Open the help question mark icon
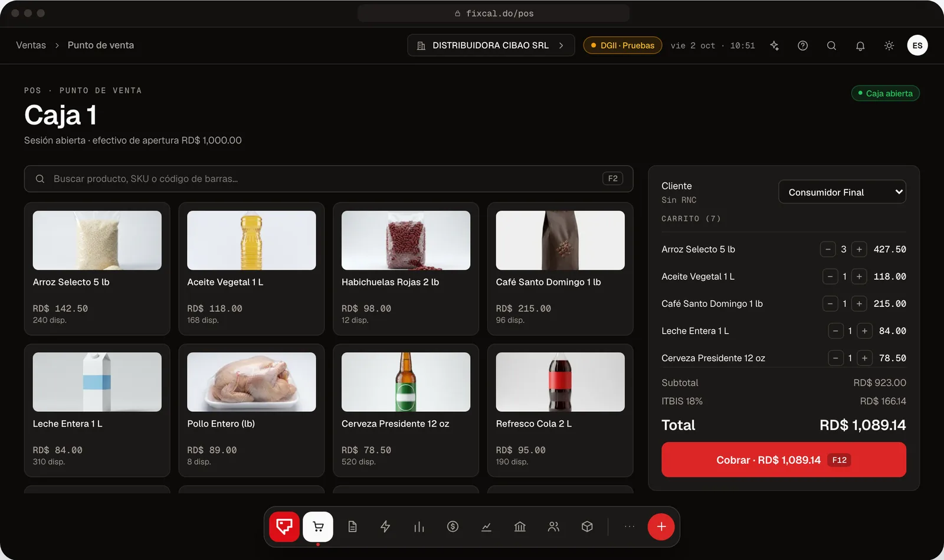 [803, 45]
